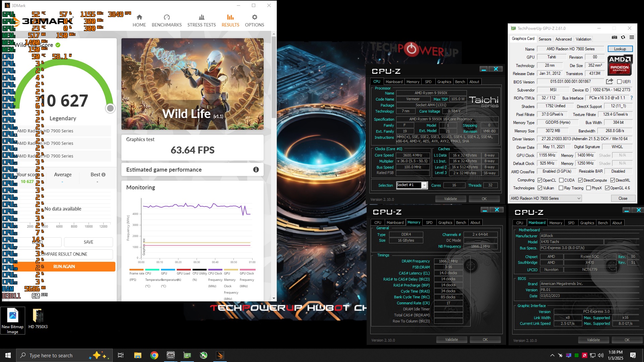644x362 pixels.
Task: Open Task View on the taskbar
Action: pos(121,355)
